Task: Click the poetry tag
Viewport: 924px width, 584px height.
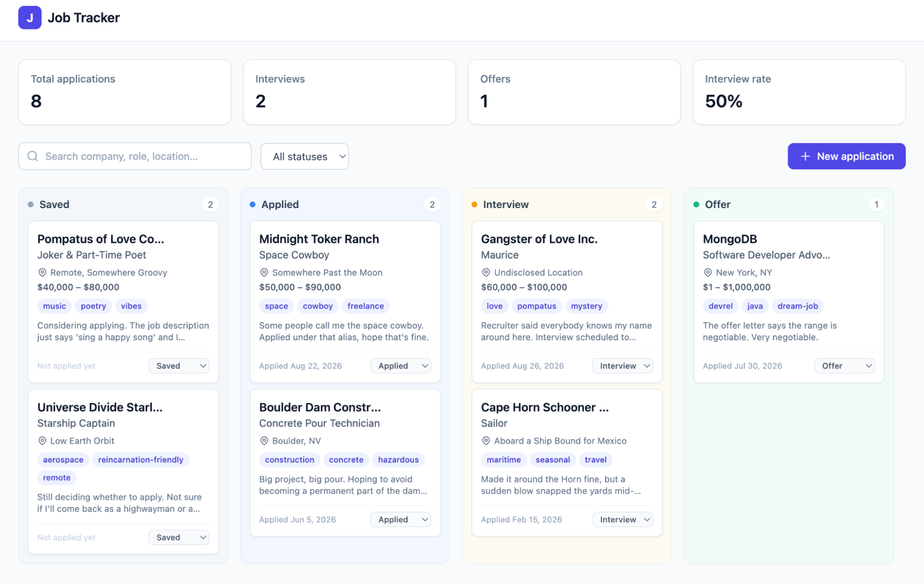Action: coord(93,306)
